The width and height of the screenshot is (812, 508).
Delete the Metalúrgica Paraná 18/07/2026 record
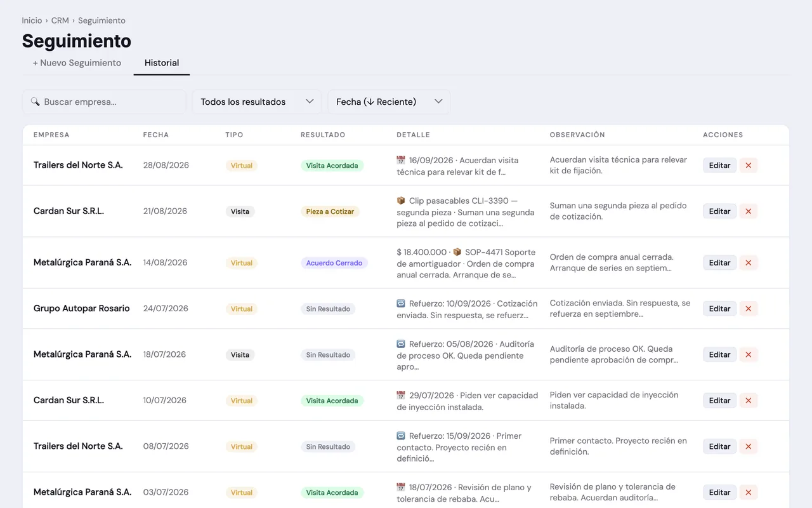coord(749,355)
